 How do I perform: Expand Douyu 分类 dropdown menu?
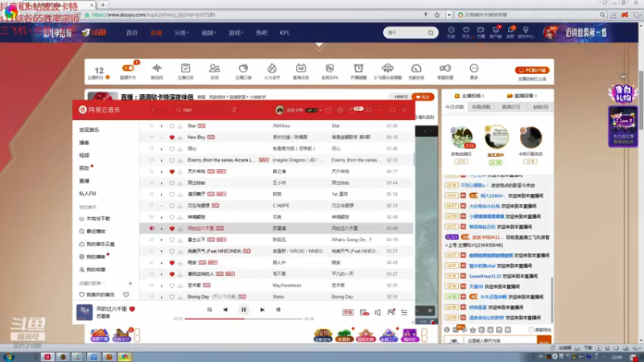181,33
